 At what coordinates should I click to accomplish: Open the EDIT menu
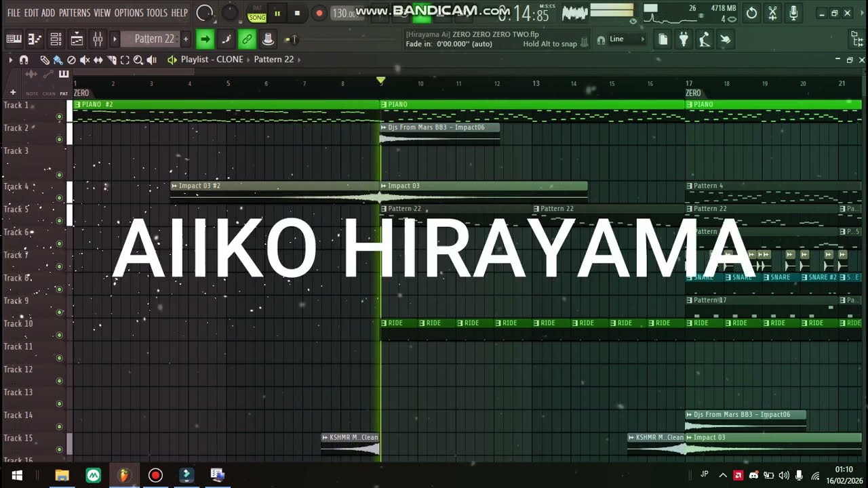click(x=31, y=13)
